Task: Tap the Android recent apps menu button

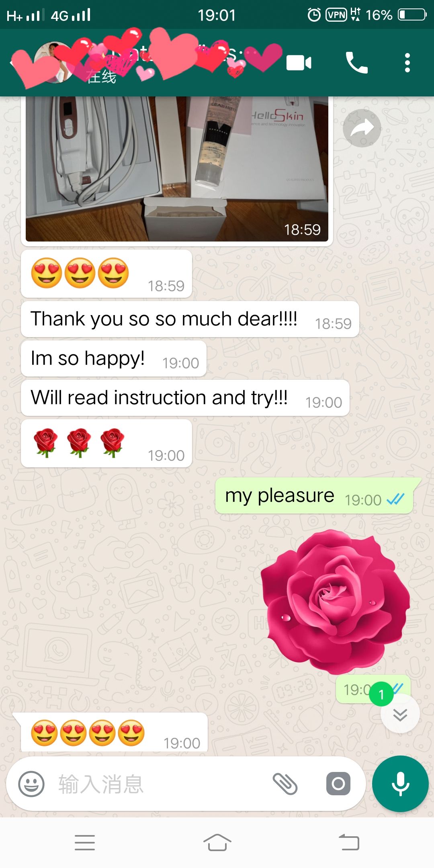Action: [85, 842]
